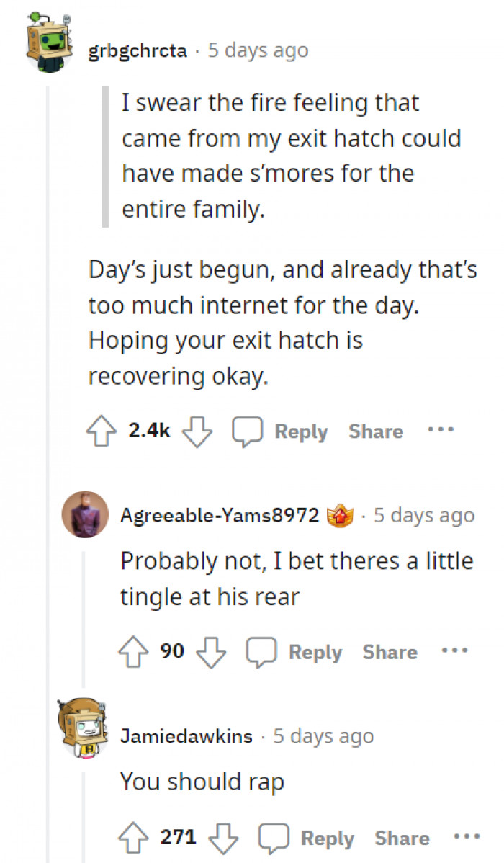This screenshot has height=863, width=504.
Task: Reply to grbgchrcta's comment
Action: tap(300, 431)
